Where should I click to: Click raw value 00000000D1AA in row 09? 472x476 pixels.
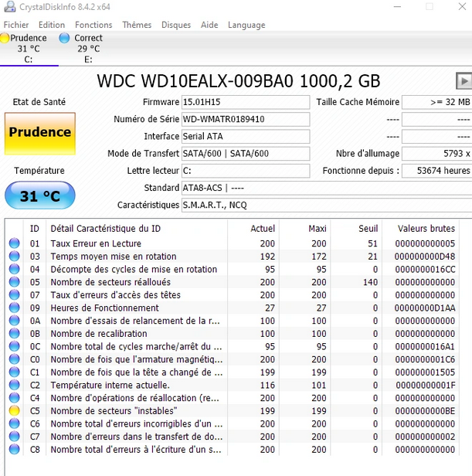(425, 308)
